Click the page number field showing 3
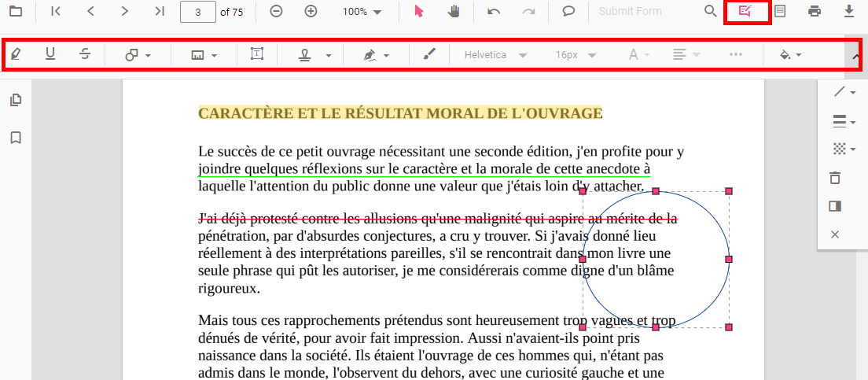 [x=198, y=12]
